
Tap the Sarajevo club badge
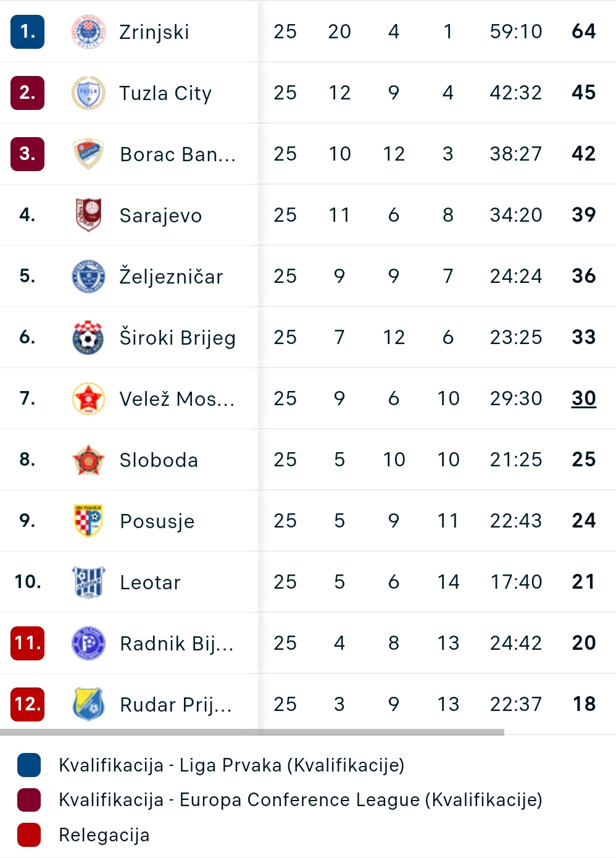click(x=88, y=215)
